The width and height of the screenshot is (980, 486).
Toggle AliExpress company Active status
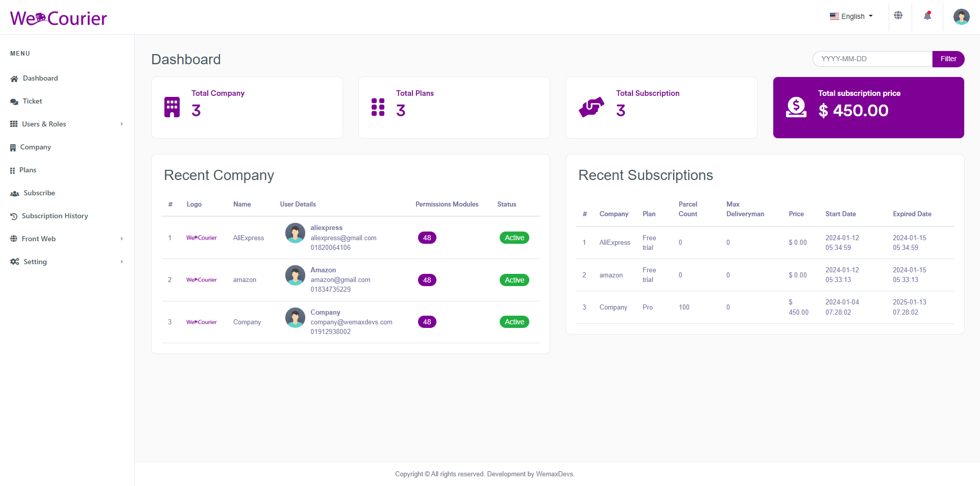click(x=514, y=237)
